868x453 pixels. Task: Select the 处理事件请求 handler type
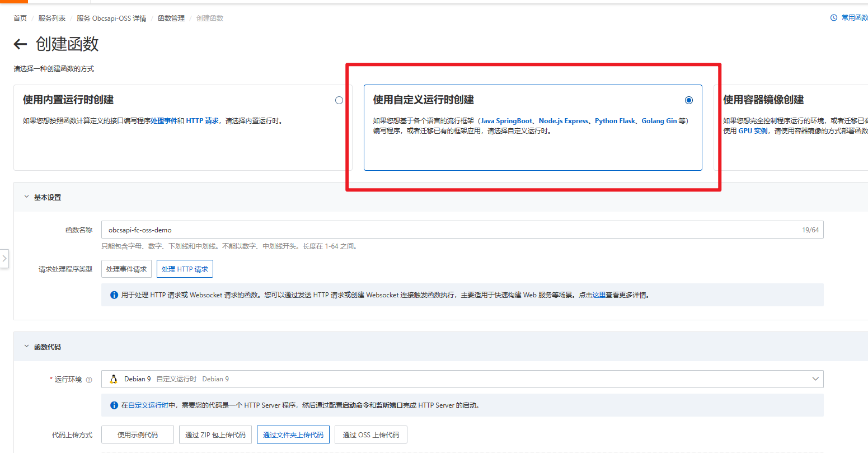[126, 269]
